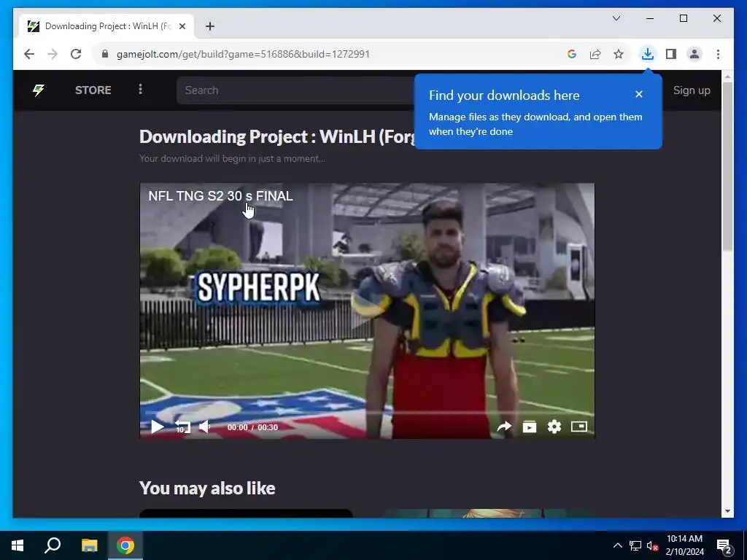Open the tab search chevron
The image size is (747, 560).
point(616,18)
